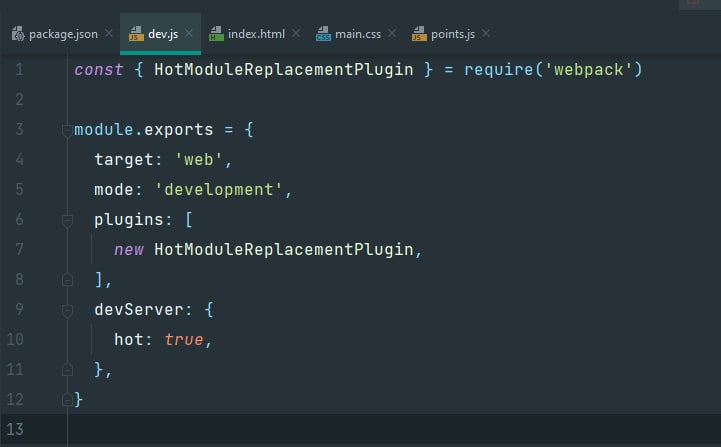Click the package.json file type icon

tap(18, 34)
